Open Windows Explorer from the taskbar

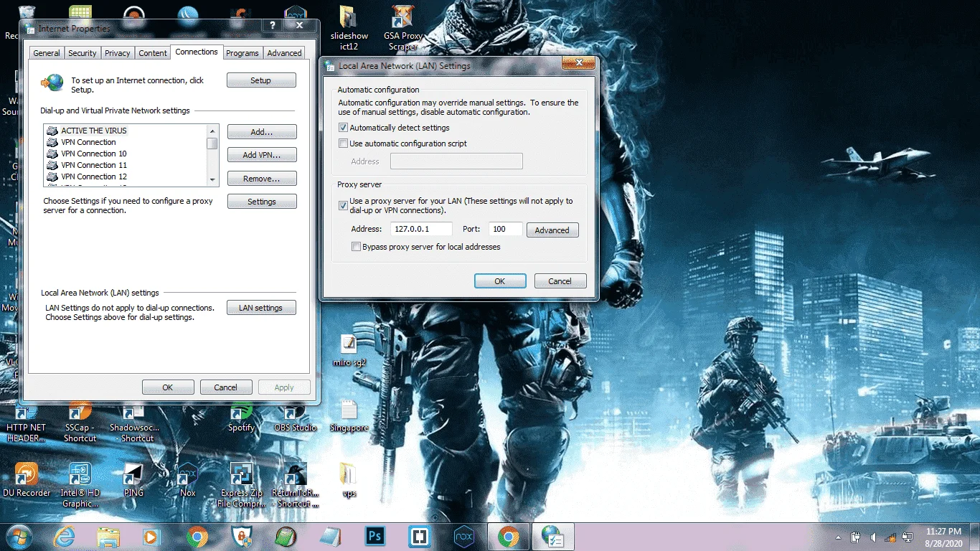(x=108, y=537)
